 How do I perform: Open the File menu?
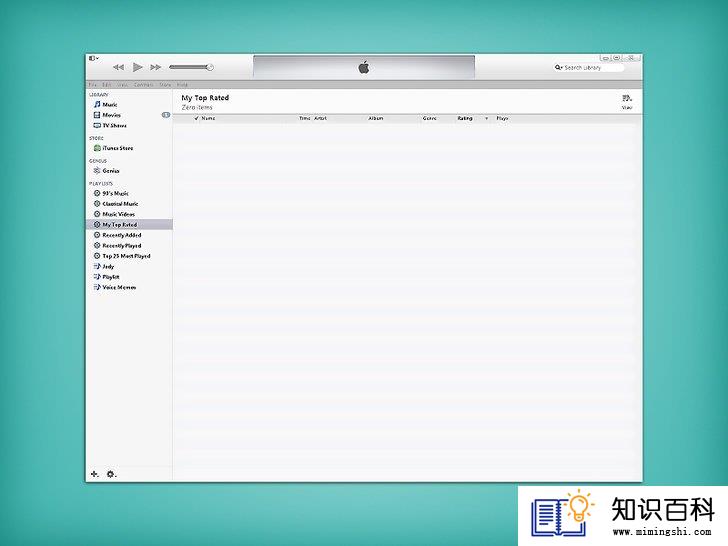tap(93, 84)
